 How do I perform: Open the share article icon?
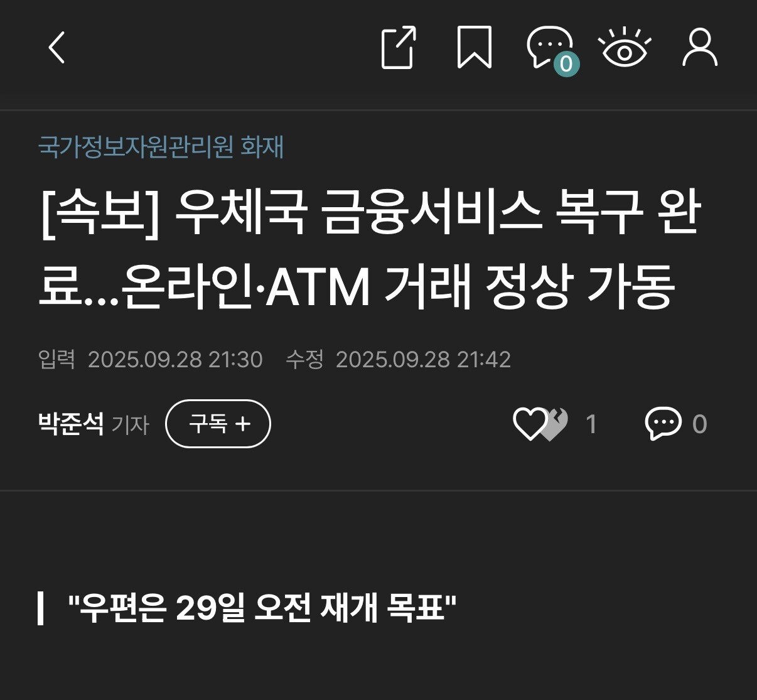click(x=399, y=47)
